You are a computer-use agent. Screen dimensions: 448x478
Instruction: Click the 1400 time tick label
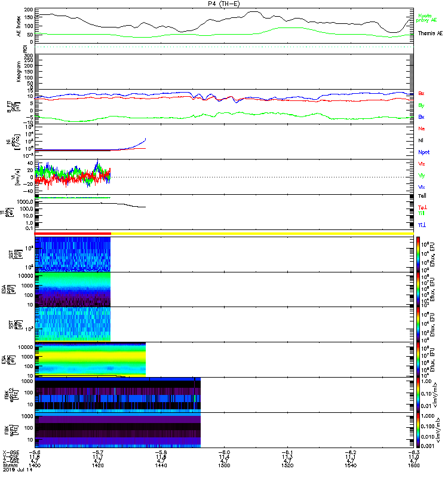coord(35,465)
